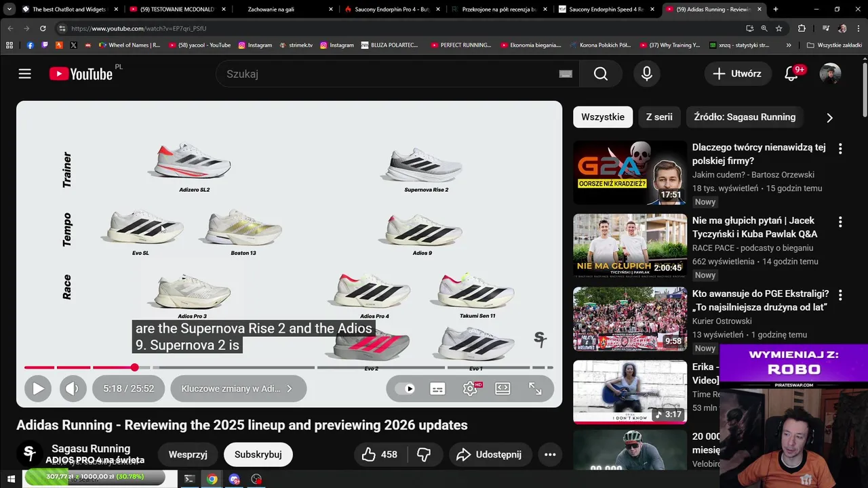Open 'Wheel of Names' bookmark
Image resolution: width=868 pixels, height=488 pixels.
pos(130,45)
